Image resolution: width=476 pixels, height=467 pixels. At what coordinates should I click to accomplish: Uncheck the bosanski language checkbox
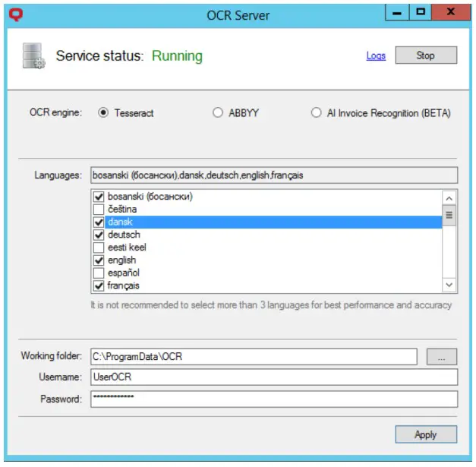click(x=99, y=197)
